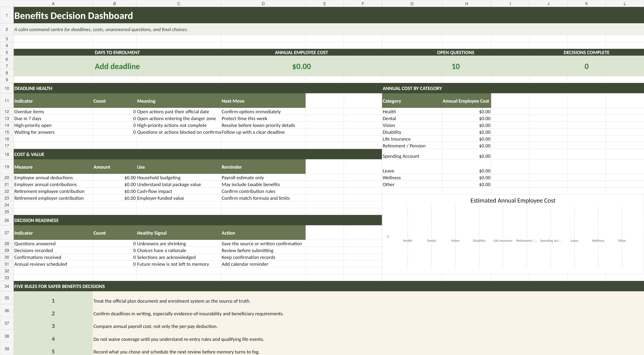Click the 'Spending Account' category cell

point(412,154)
